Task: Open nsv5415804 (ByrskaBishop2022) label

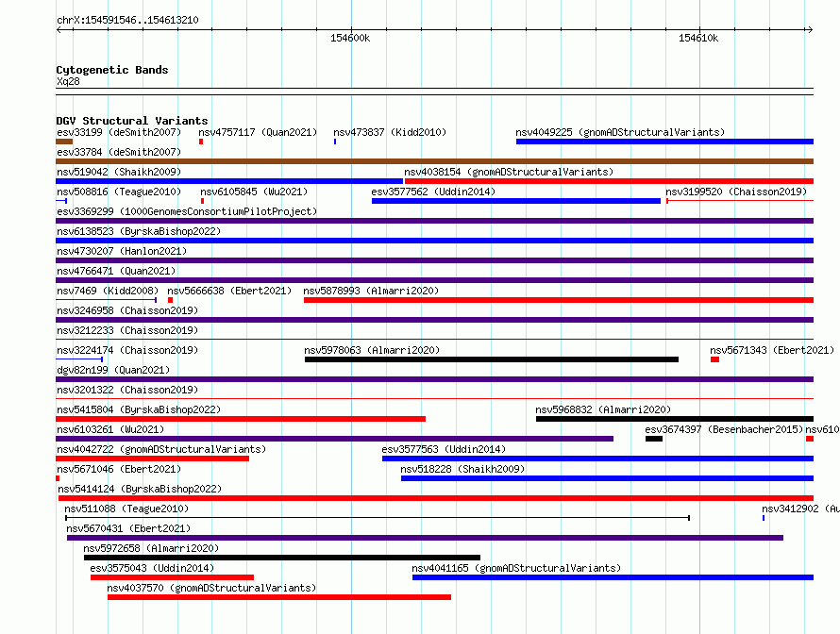Action: click(139, 409)
